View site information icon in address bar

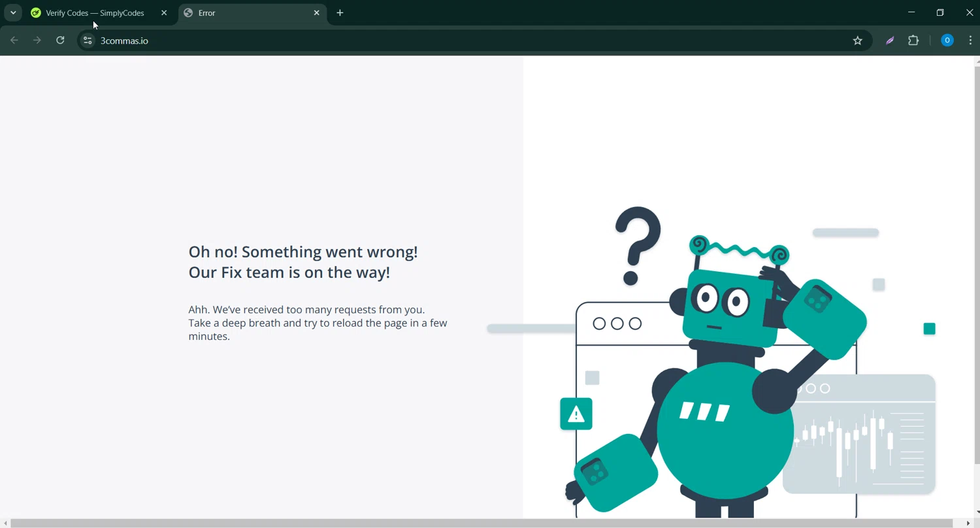[x=88, y=41]
